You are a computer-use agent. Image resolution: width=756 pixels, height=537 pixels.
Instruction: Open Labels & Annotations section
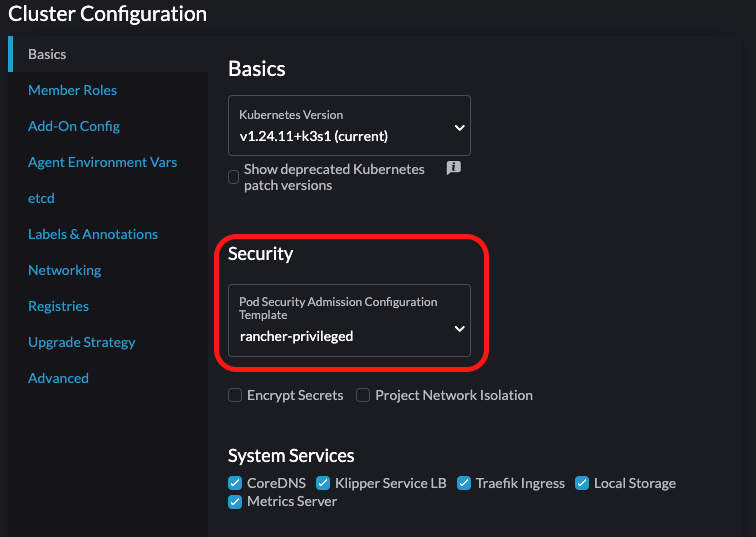pos(93,234)
